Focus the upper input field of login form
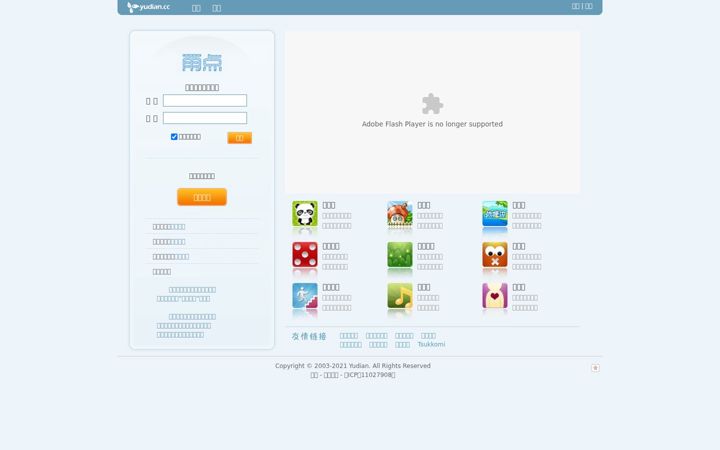 [x=205, y=101]
